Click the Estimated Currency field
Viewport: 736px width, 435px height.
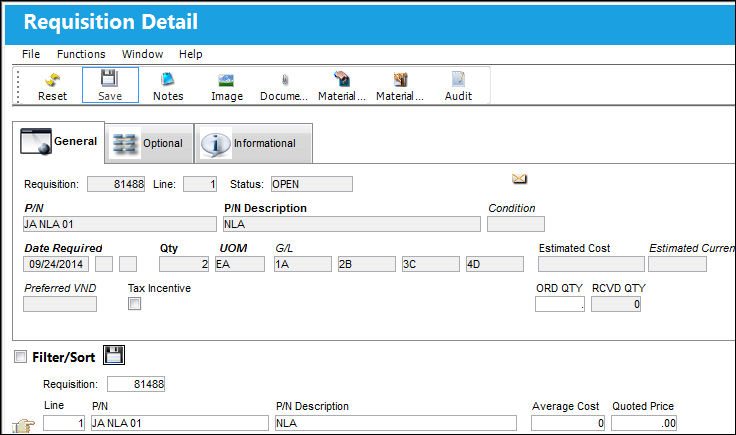677,264
